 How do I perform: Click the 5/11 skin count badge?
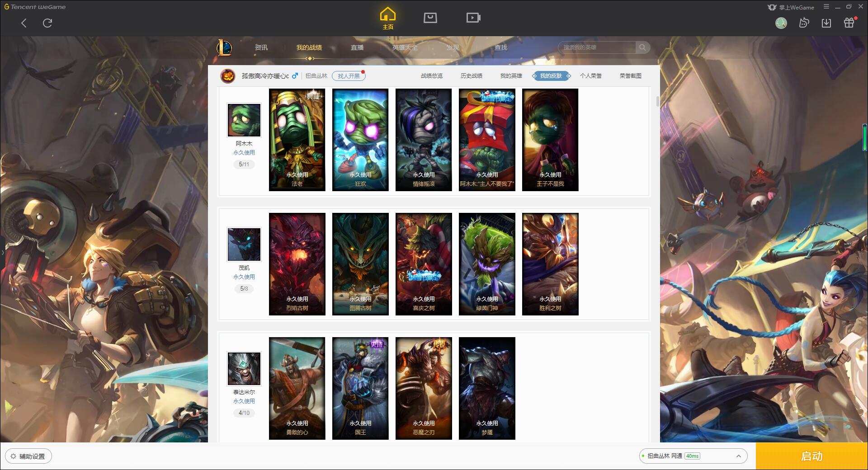click(244, 164)
